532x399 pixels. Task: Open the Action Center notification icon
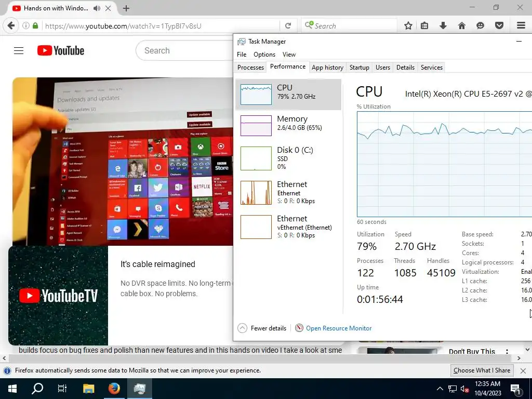pos(515,389)
